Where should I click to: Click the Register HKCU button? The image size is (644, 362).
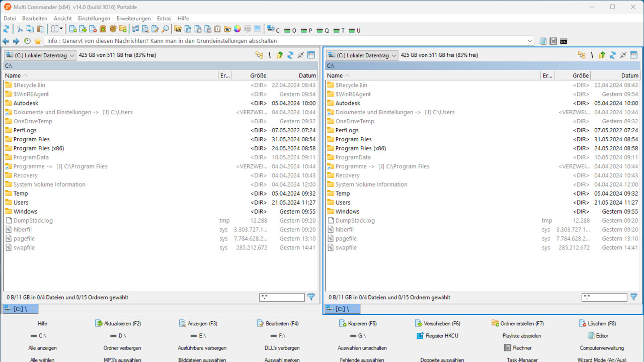pyautogui.click(x=437, y=336)
